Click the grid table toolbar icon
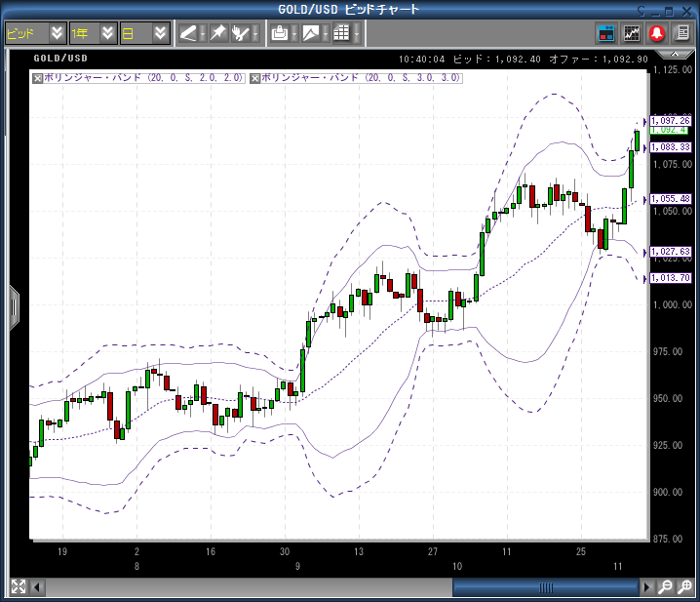 coord(341,33)
